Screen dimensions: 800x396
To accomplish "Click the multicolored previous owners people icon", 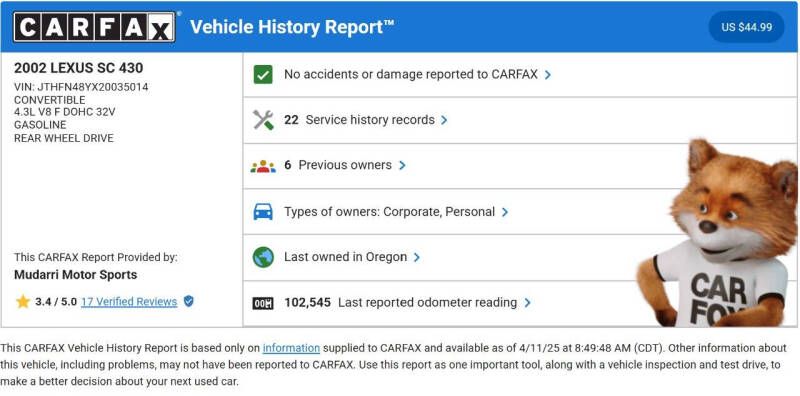I will tap(263, 166).
